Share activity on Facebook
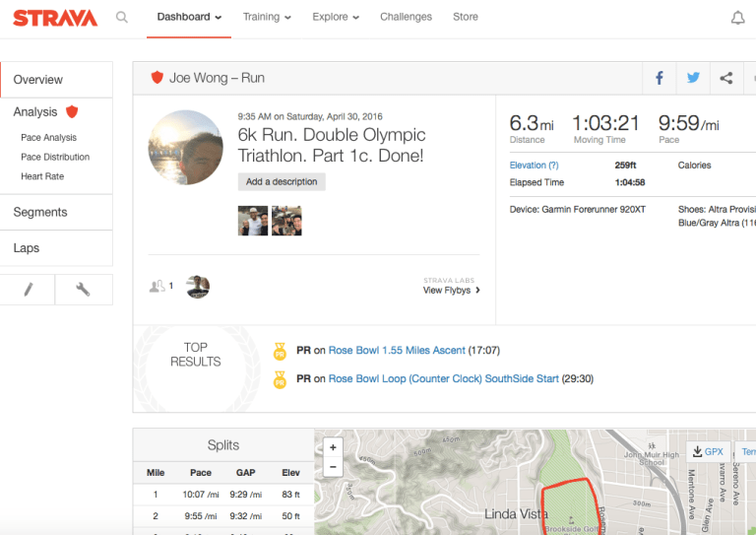Viewport: 756px width, 535px height. click(x=660, y=79)
